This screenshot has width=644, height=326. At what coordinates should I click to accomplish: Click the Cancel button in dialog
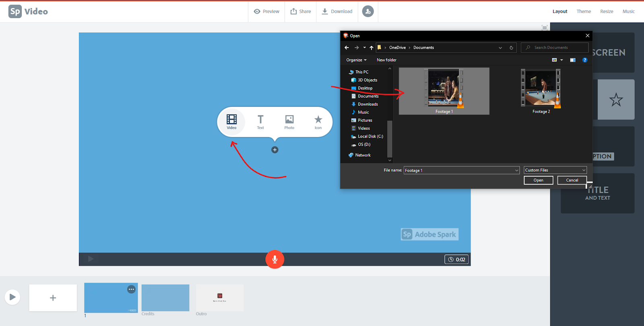click(572, 180)
